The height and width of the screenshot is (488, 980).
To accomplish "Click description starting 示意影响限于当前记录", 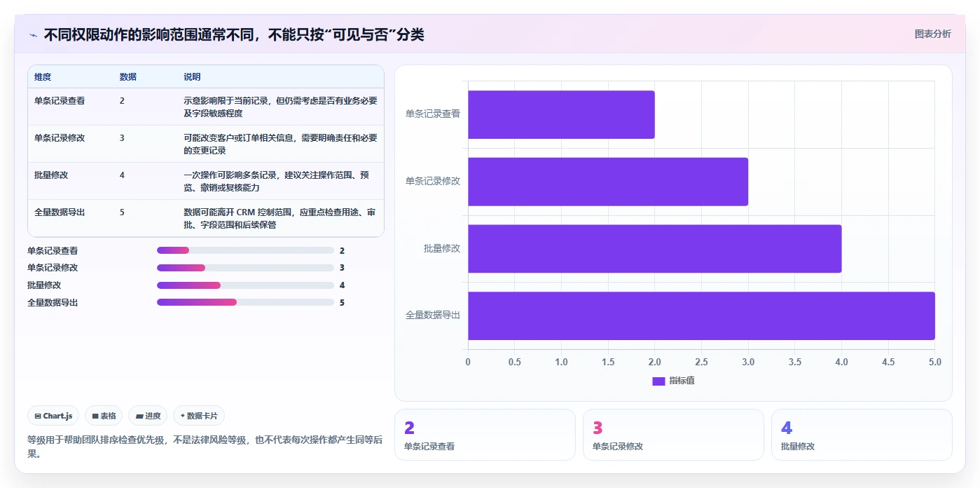I will 280,107.
